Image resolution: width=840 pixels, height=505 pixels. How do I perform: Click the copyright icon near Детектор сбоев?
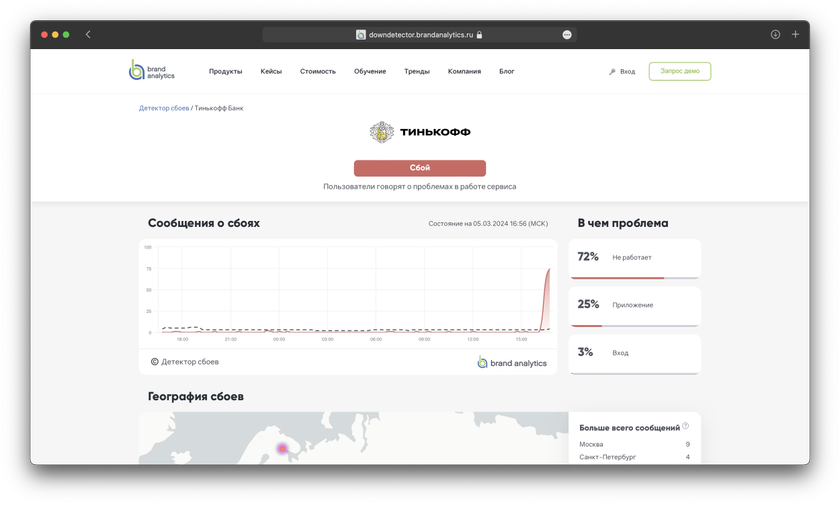coord(154,362)
